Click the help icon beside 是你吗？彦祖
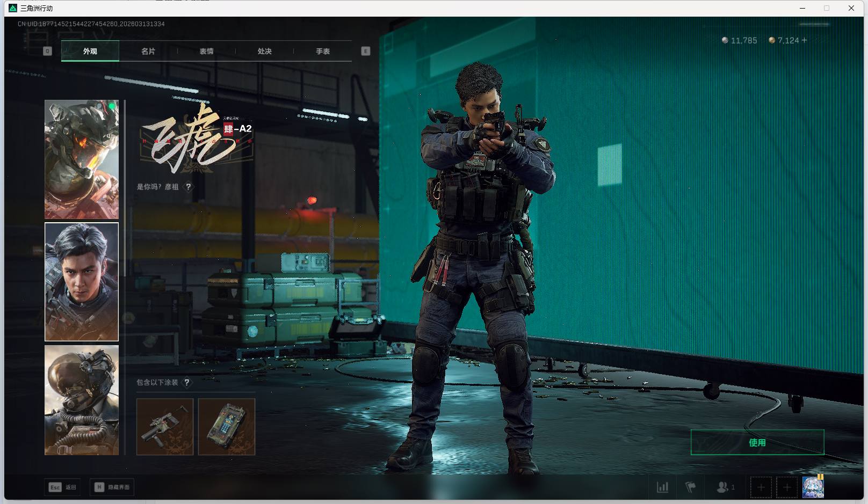The image size is (868, 504). 188,187
